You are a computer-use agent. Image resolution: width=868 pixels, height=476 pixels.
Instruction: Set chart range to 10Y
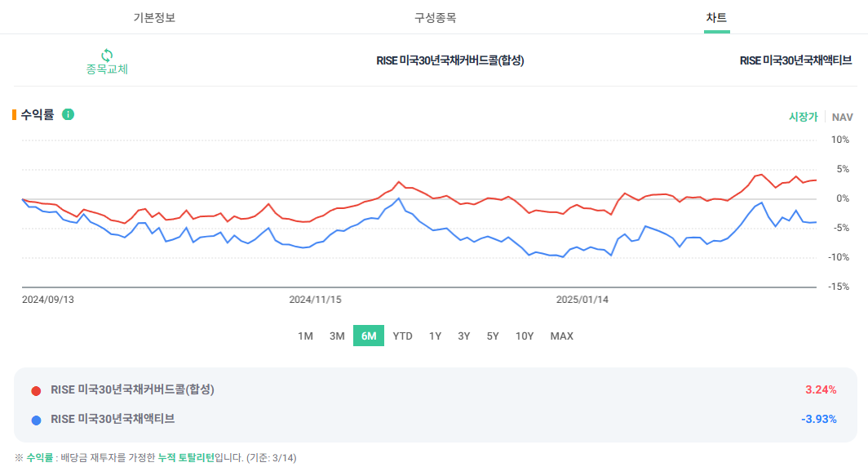(x=525, y=336)
